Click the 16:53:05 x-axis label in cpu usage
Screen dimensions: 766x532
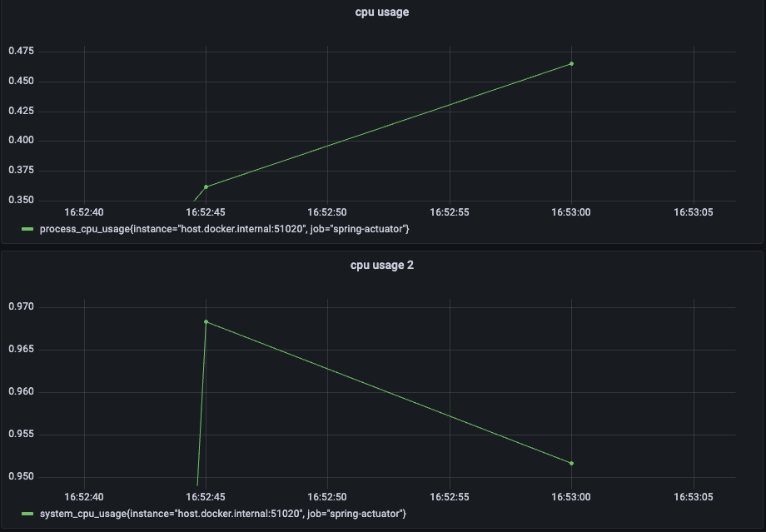[x=694, y=212]
